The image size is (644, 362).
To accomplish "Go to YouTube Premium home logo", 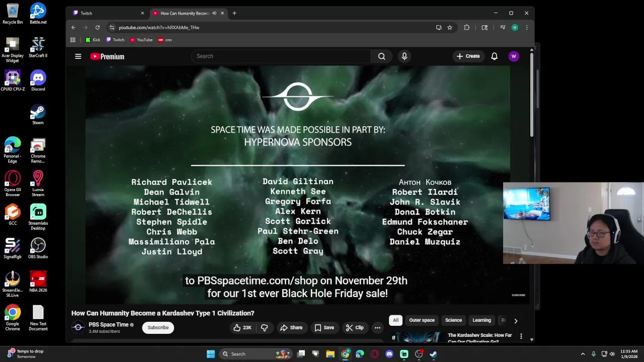I will (107, 56).
